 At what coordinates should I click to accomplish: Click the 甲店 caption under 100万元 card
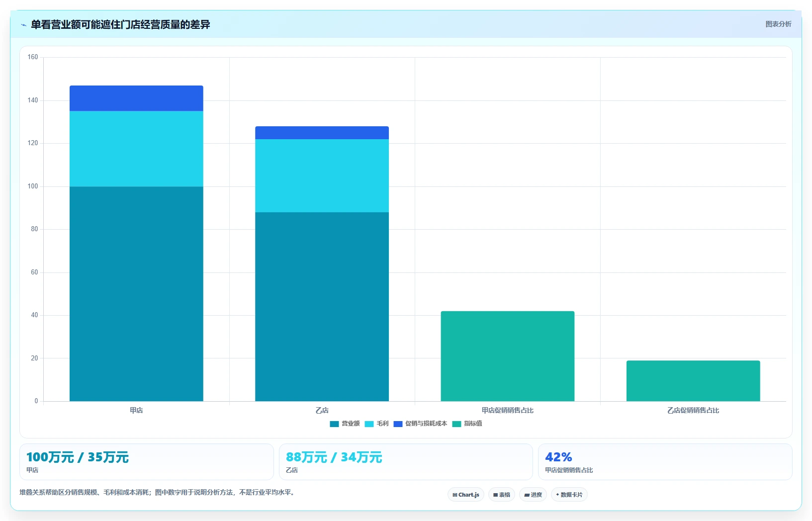pyautogui.click(x=32, y=470)
